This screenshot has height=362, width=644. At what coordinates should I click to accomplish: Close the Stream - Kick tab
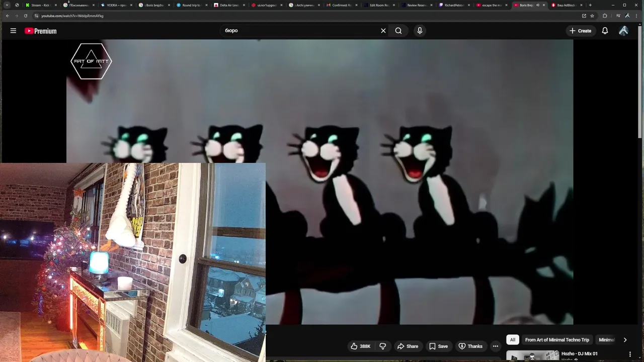(56, 5)
